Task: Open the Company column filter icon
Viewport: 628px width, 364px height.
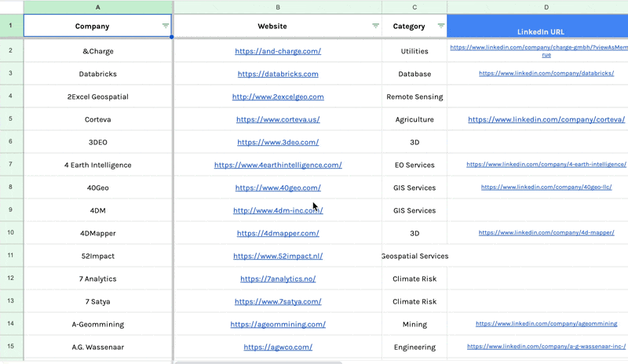Action: (166, 26)
